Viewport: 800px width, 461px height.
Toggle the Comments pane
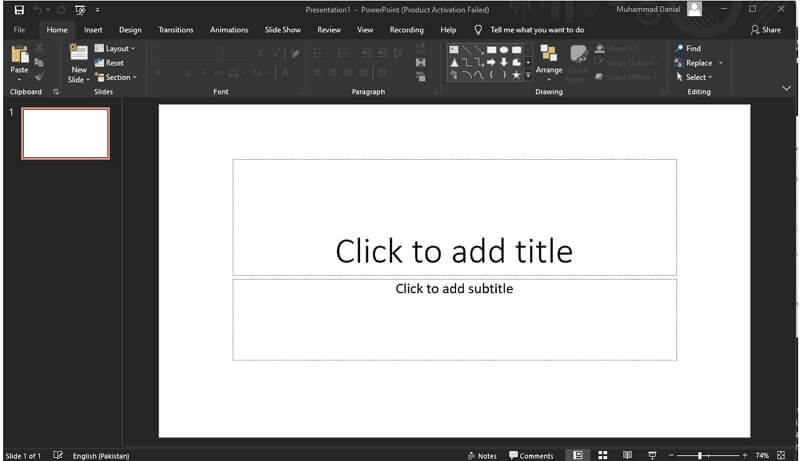pos(531,456)
